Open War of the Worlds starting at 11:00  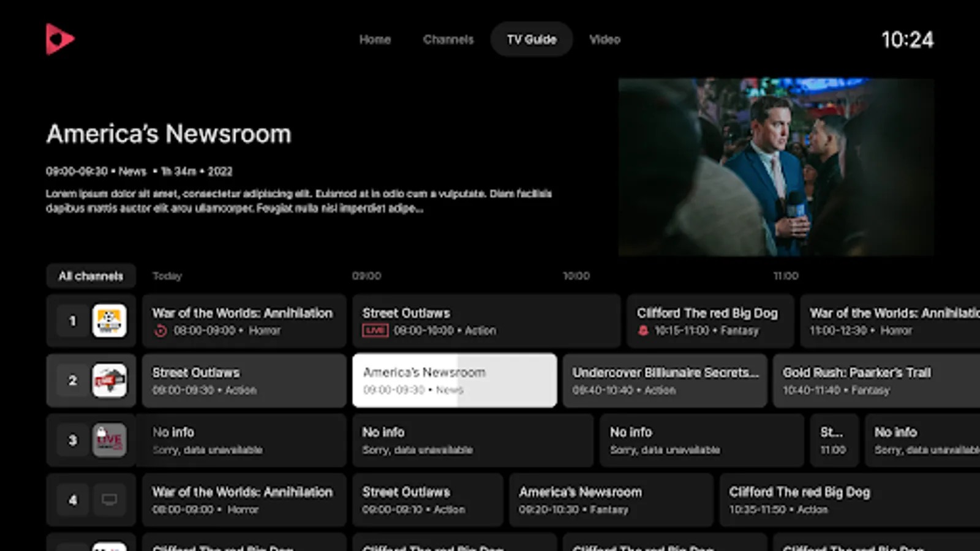pos(890,321)
